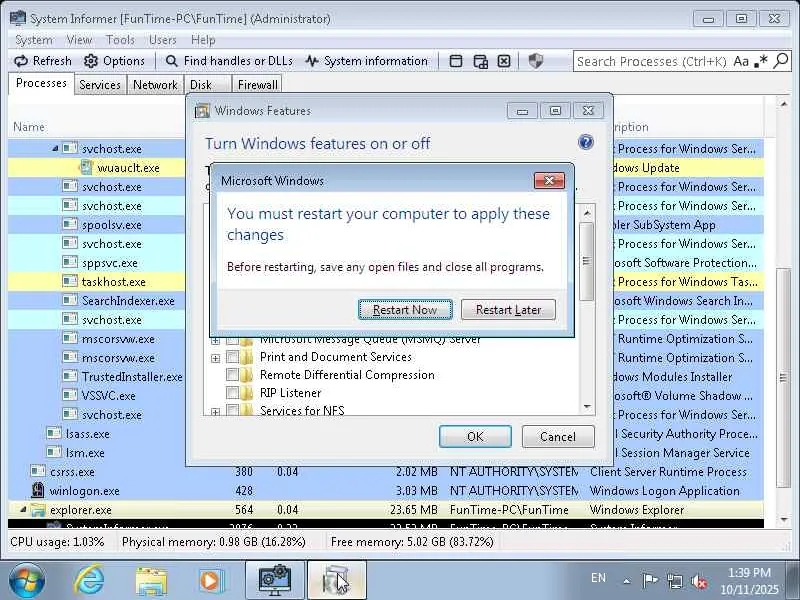800x600 pixels.
Task: Launch Internet Explorer from taskbar
Action: point(89,581)
